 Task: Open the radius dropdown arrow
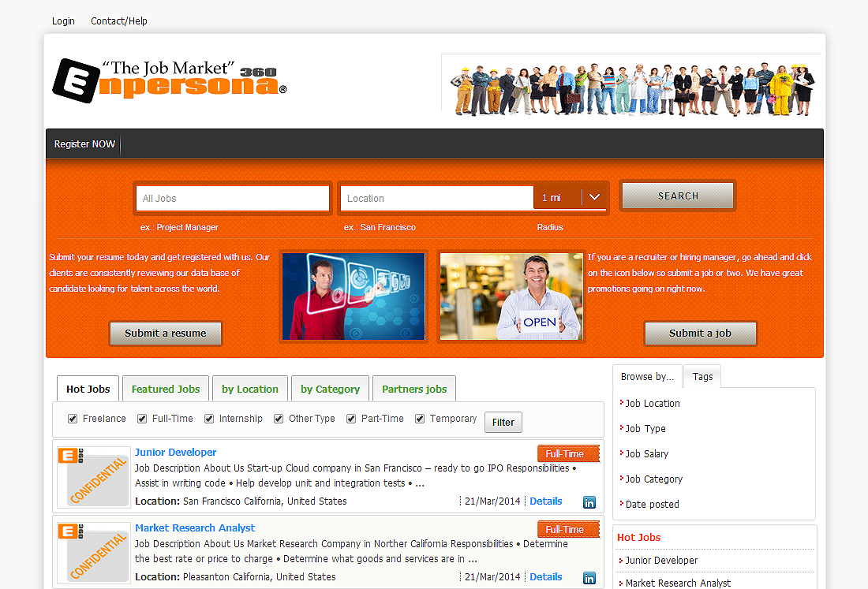(594, 197)
